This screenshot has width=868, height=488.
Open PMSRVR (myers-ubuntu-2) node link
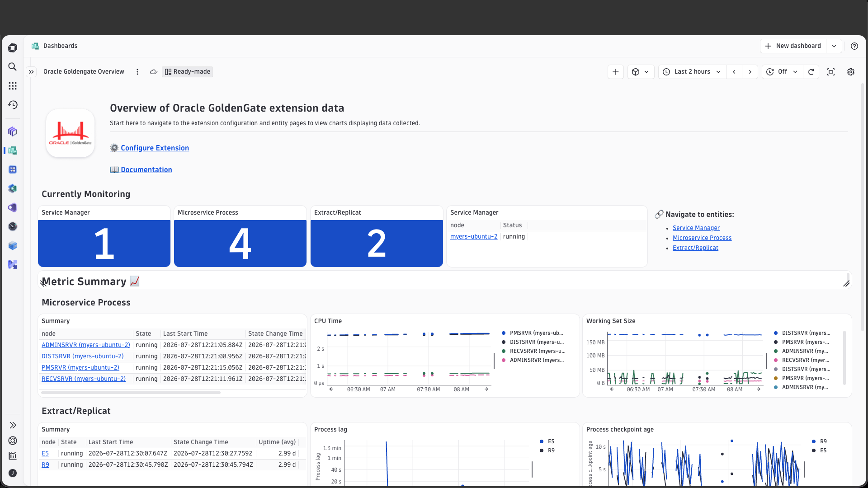tap(80, 368)
